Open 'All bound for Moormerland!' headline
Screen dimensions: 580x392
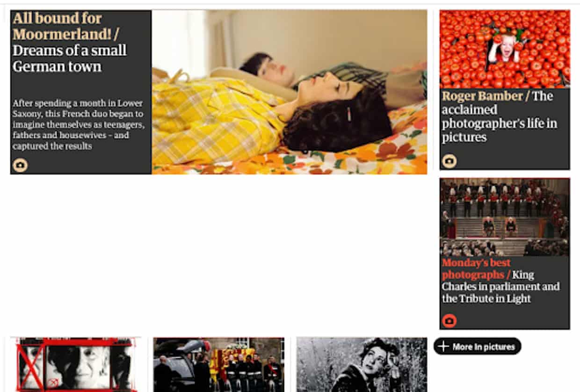pos(65,26)
